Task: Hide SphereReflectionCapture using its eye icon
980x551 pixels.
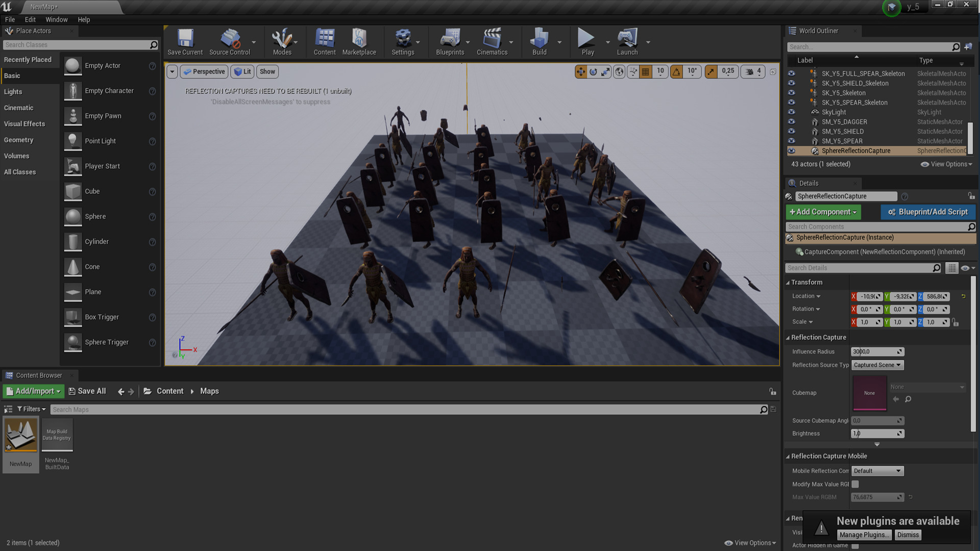Action: (x=791, y=151)
